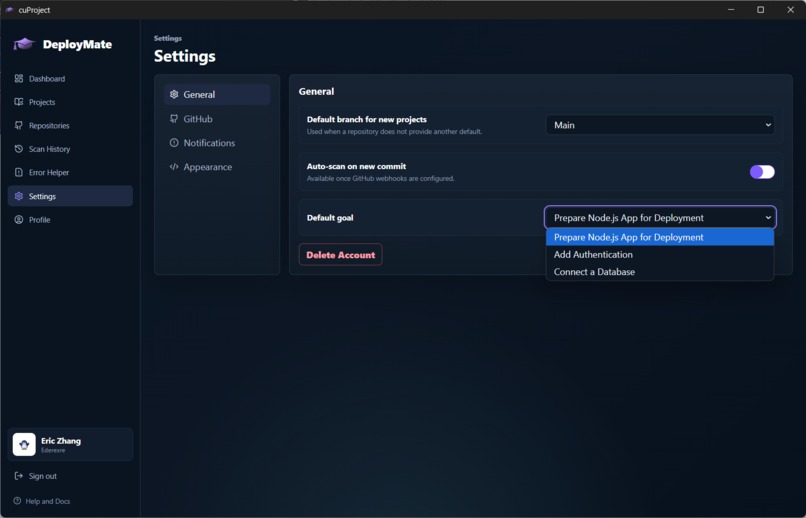Click the General section heading
Image resolution: width=806 pixels, height=518 pixels.
316,91
